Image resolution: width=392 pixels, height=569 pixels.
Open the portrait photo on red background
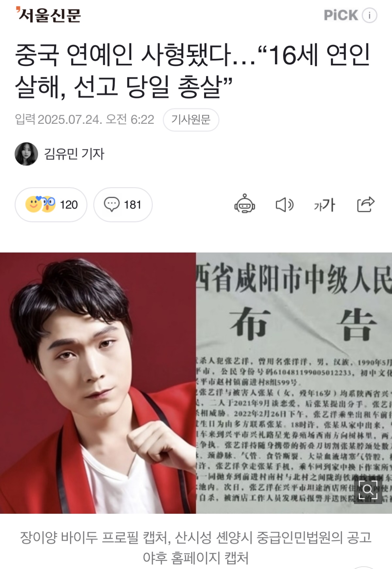tap(98, 383)
